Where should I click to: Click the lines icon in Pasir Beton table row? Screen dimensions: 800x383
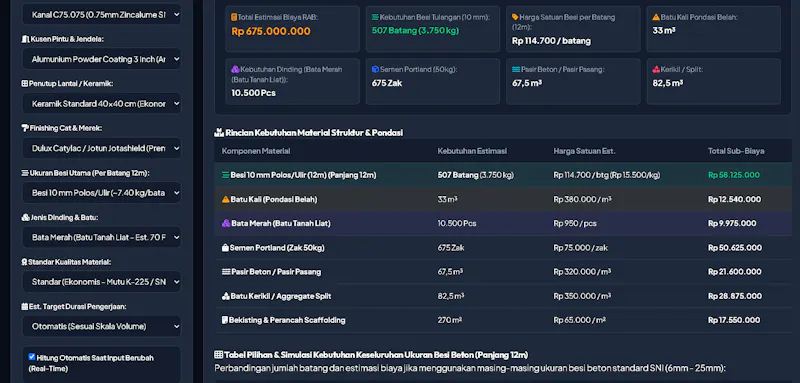tap(226, 272)
